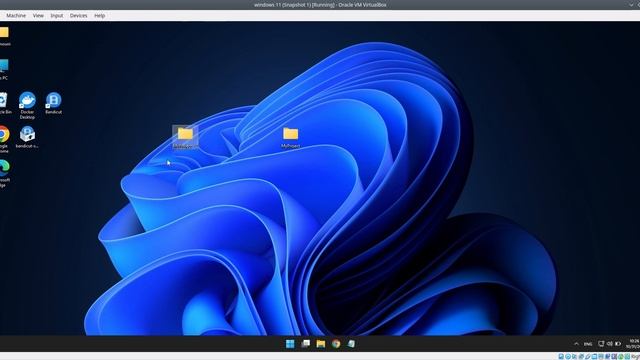This screenshot has height=360, width=640.
Task: Select the yellow folder at top-left of desktop
Action: [4, 36]
